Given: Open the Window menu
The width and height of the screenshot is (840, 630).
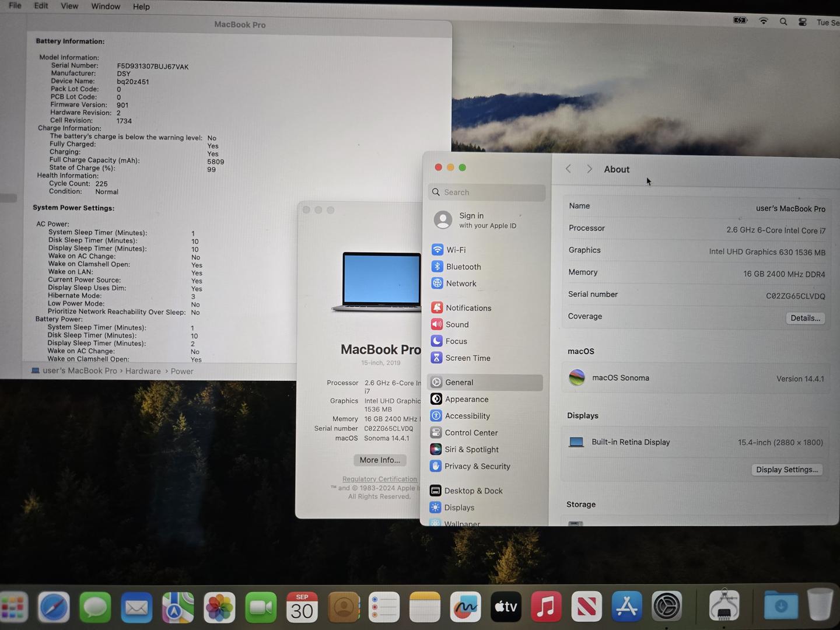Looking at the screenshot, I should click(x=106, y=6).
